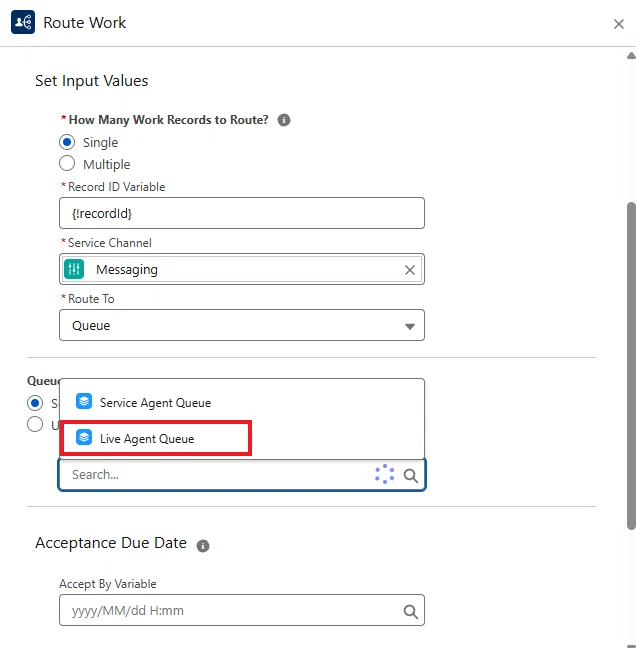The height and width of the screenshot is (648, 636).
Task: Click the Messaging service channel icon
Action: click(74, 269)
